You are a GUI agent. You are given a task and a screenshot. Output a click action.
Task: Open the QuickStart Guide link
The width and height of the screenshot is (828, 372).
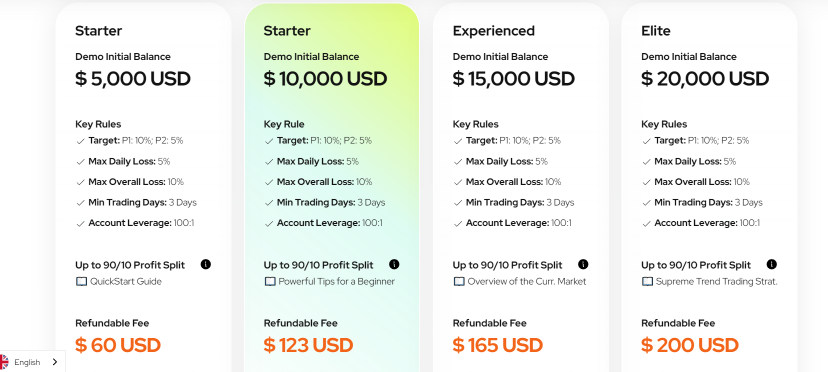pos(126,282)
